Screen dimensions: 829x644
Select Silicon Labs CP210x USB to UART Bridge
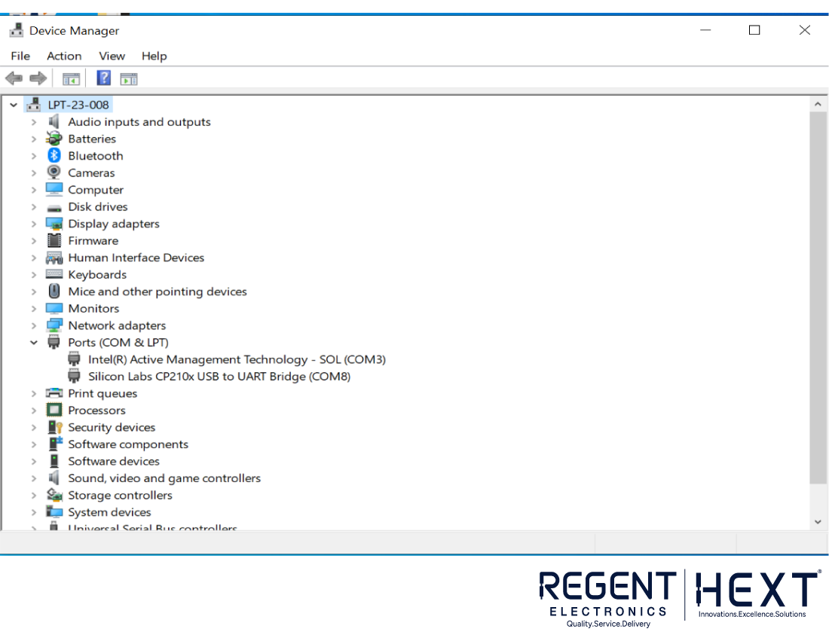pyautogui.click(x=219, y=376)
